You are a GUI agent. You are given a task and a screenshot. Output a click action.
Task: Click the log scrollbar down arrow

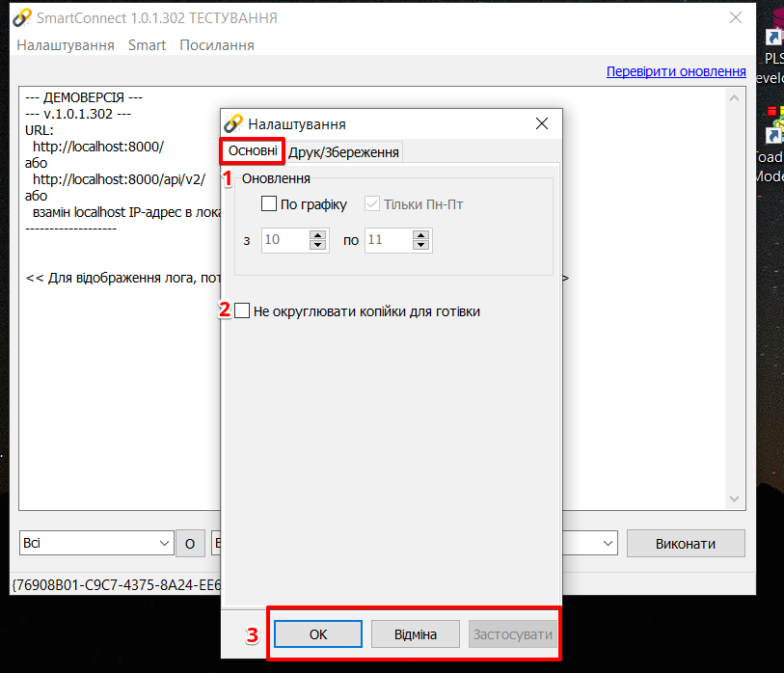point(734,498)
